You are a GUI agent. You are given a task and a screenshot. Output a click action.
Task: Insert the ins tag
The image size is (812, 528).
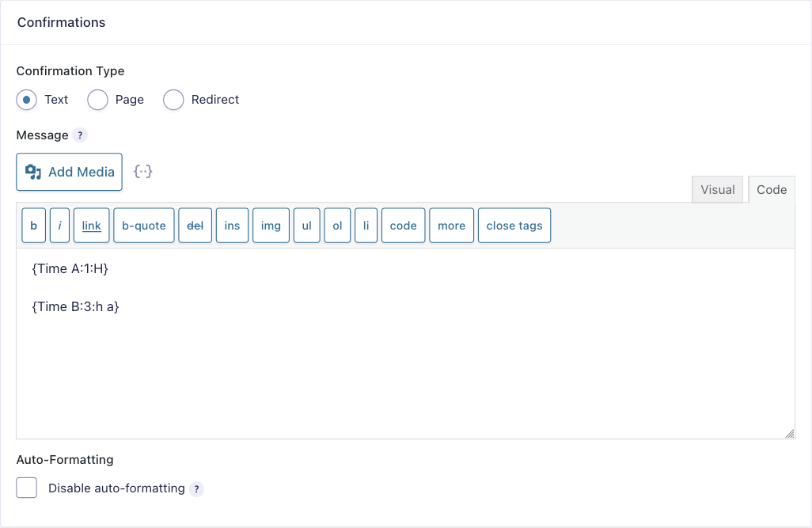point(232,226)
